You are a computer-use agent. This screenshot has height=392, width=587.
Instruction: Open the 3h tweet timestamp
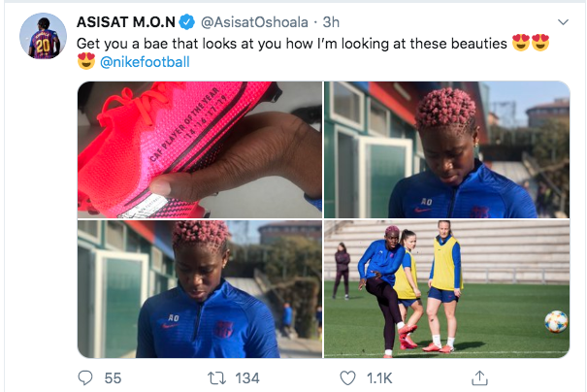coord(331,22)
